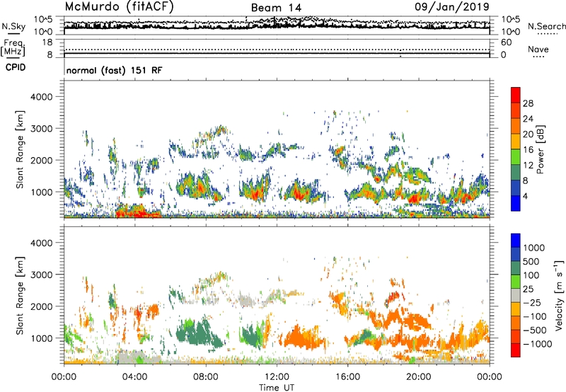Screen dimensions: 566x392
Task: Pick the bright blue bottom segment of the power bar
Action: pos(516,203)
